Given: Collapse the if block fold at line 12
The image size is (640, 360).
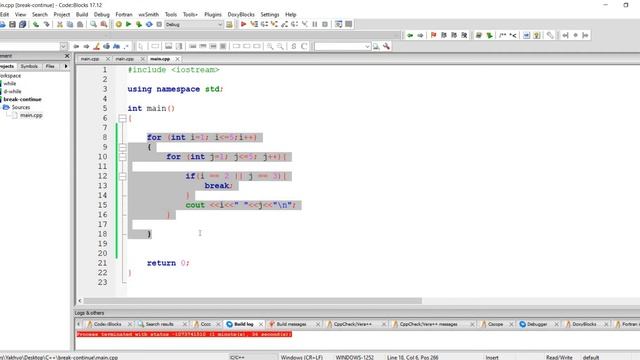Looking at the screenshot, I should click(122, 176).
